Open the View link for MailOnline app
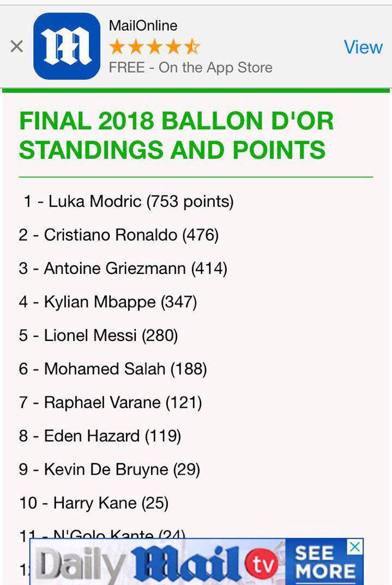The image size is (392, 585). (x=363, y=47)
